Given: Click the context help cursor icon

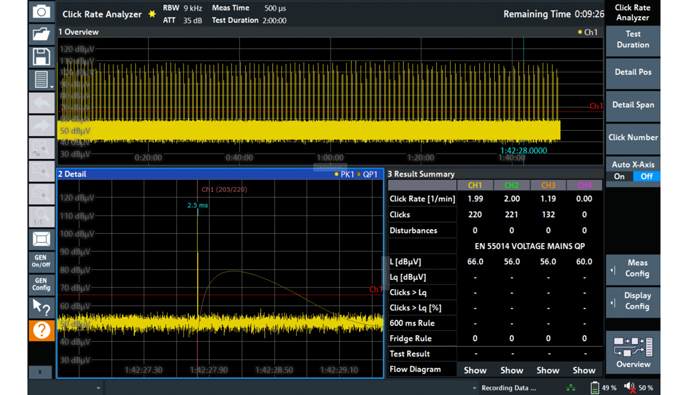Looking at the screenshot, I should [x=41, y=307].
